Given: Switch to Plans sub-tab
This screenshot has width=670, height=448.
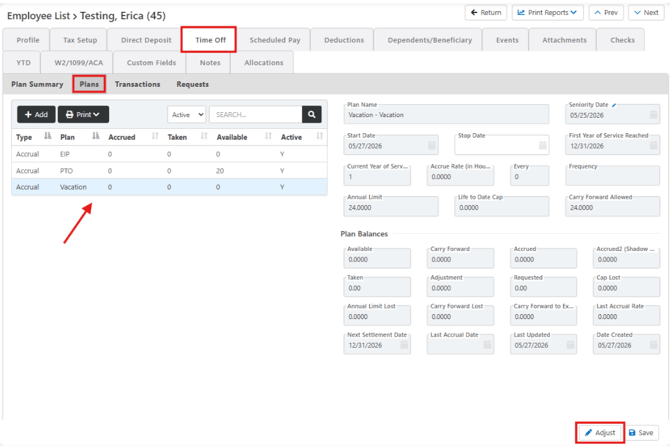Looking at the screenshot, I should click(89, 84).
